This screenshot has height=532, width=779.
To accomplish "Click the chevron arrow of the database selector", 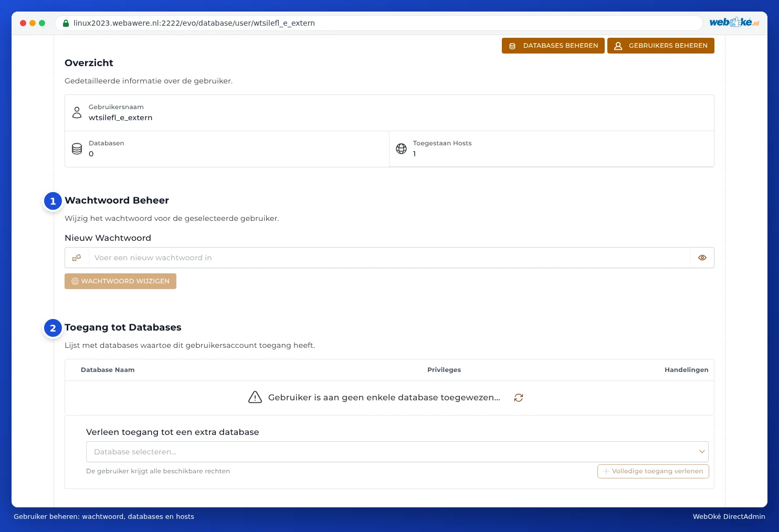I will 702,452.
